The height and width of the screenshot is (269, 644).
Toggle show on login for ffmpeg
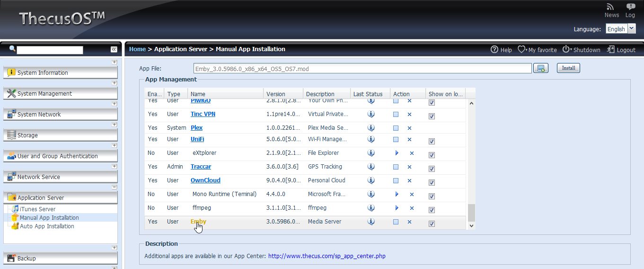tap(432, 210)
